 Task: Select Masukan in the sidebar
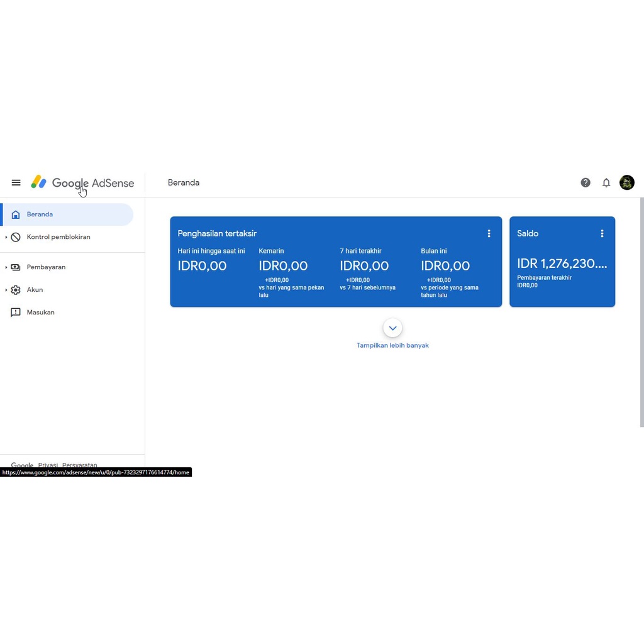coord(40,312)
